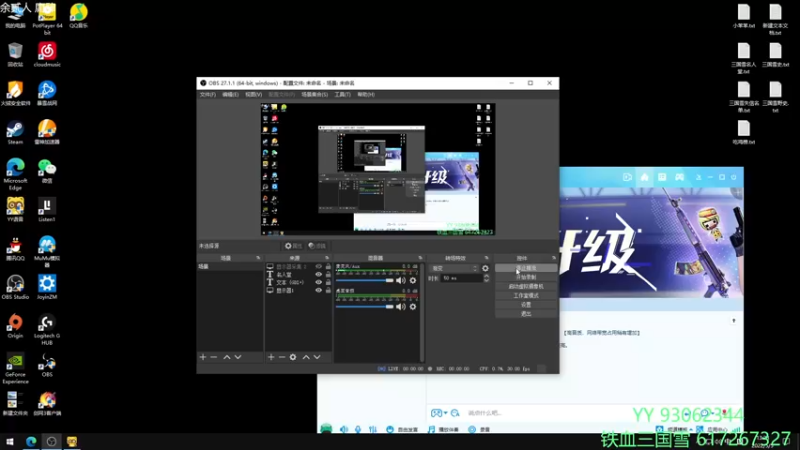Open transition properties gear next to 渐变

click(x=485, y=268)
